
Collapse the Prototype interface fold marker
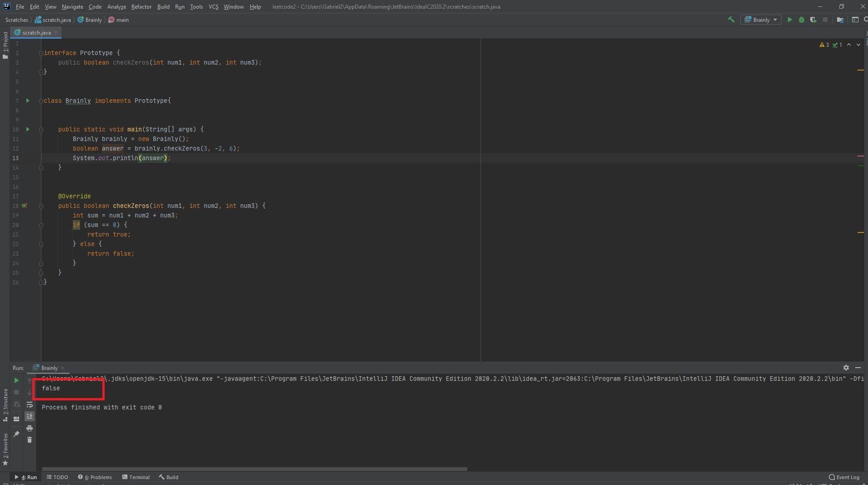click(x=41, y=53)
